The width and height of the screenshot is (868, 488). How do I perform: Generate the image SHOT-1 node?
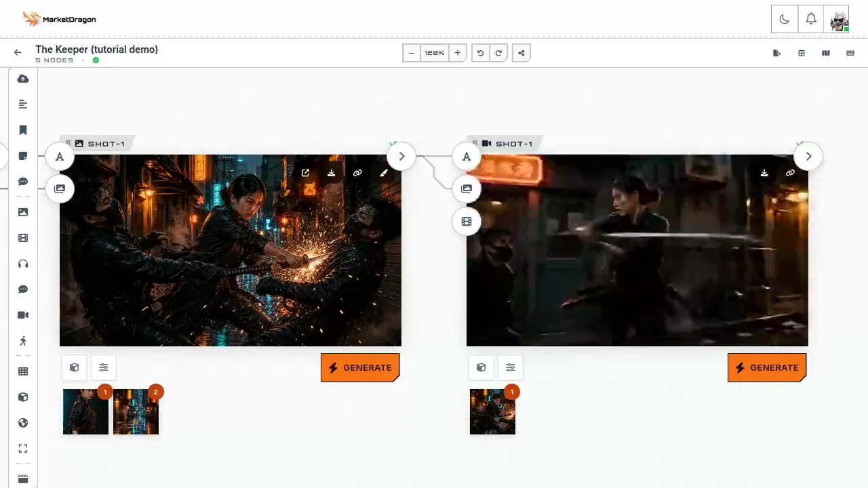point(360,367)
